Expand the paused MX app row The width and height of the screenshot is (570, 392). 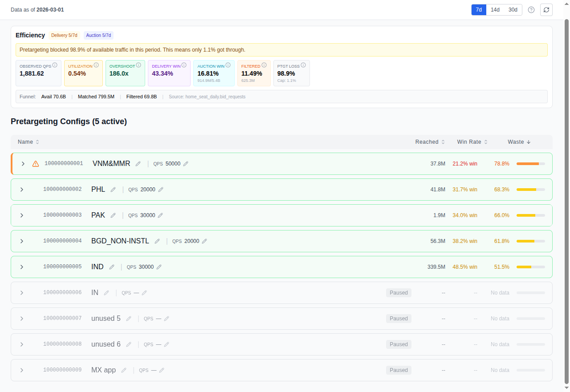tap(21, 370)
